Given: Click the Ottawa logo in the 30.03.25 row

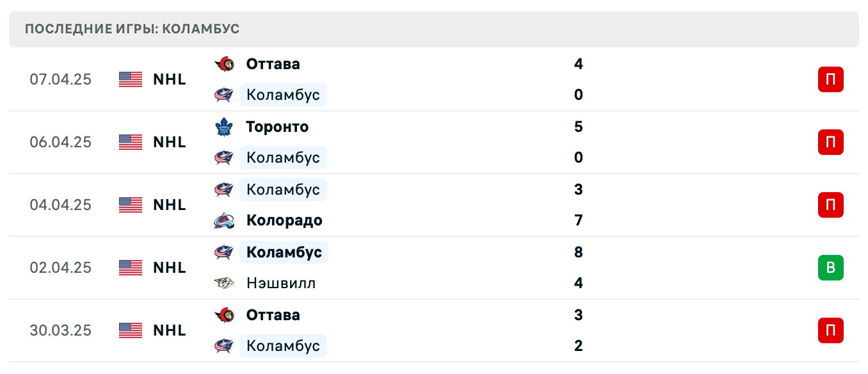Looking at the screenshot, I should tap(223, 314).
